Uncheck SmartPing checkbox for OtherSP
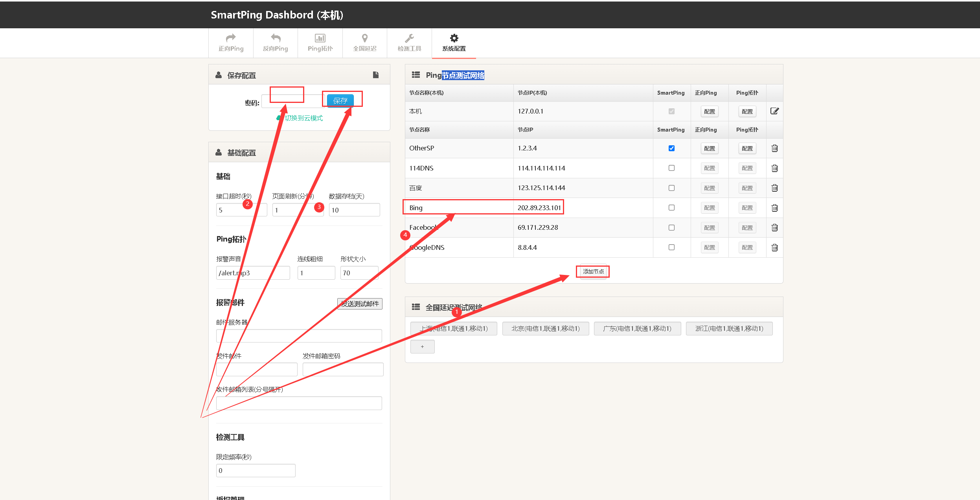Screen dimensions: 980x500 tap(671, 148)
